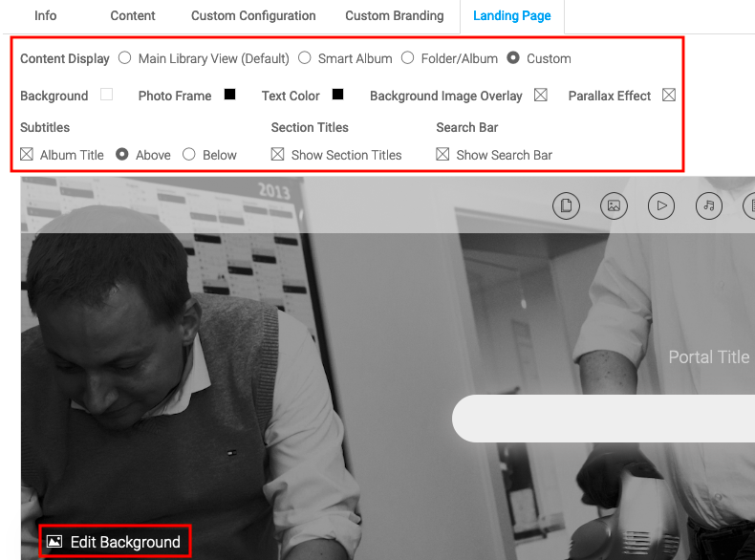Screen dimensions: 755x560
Task: Select the Custom content display option
Action: [514, 58]
